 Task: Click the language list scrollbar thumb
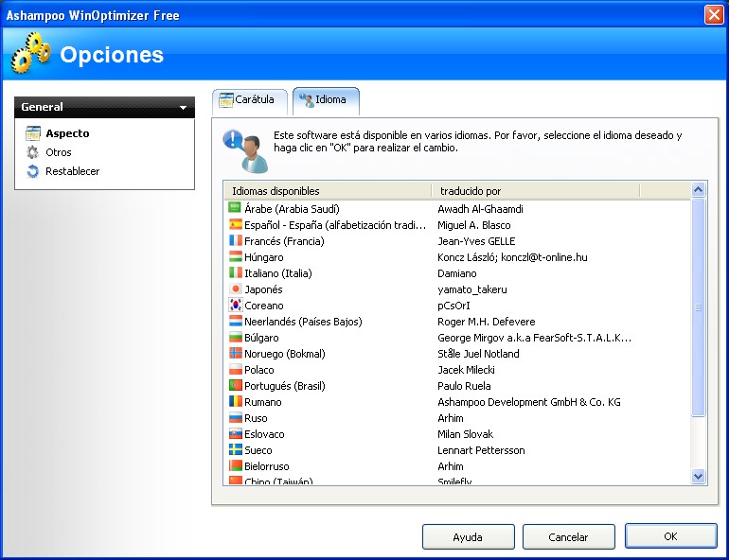point(698,307)
